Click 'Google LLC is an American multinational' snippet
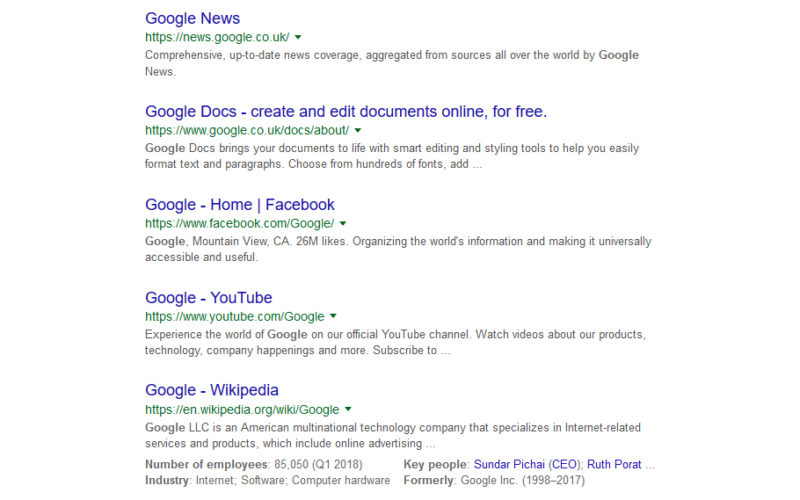The image size is (800, 500). 393,435
